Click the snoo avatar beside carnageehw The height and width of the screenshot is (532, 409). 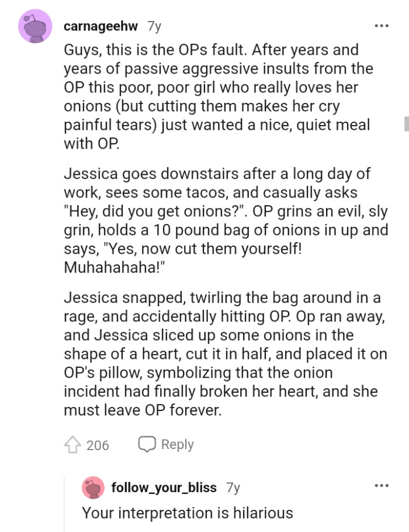(34, 26)
